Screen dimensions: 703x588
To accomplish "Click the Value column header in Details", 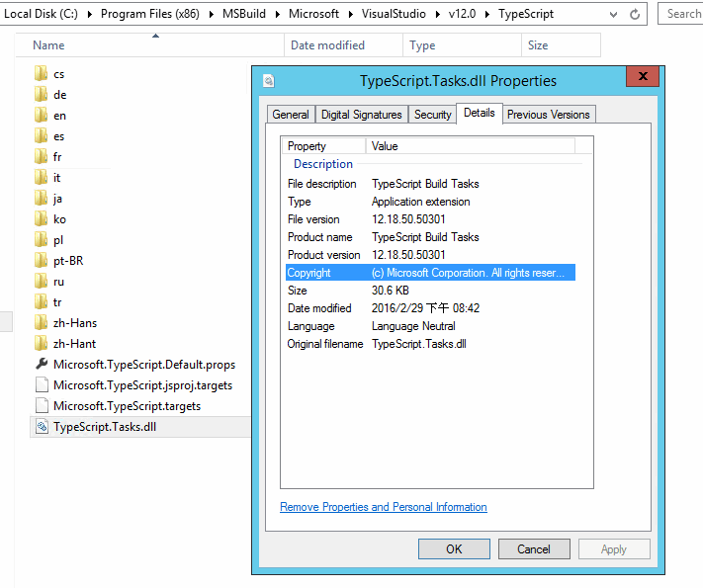I will [x=471, y=146].
